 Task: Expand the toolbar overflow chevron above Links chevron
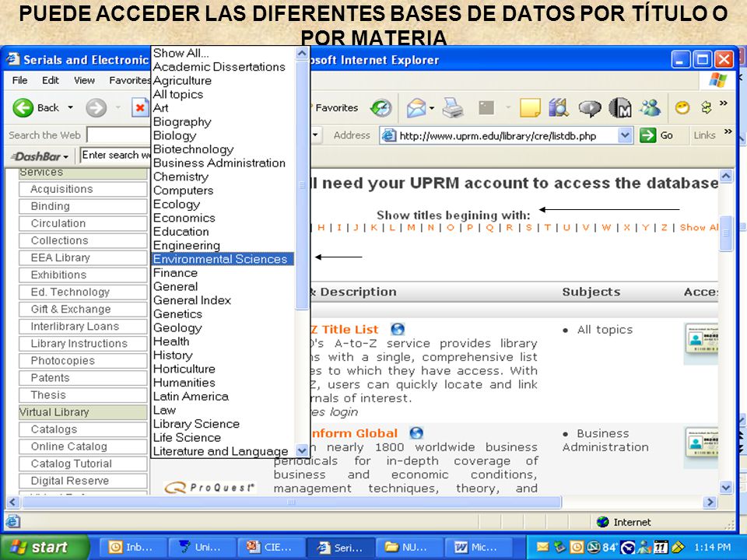(x=724, y=103)
